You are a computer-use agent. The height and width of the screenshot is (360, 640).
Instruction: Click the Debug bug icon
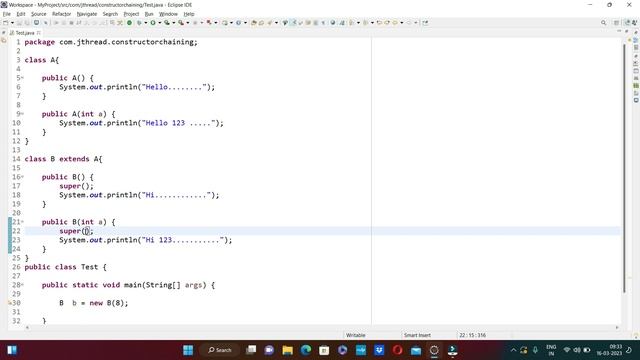click(139, 23)
